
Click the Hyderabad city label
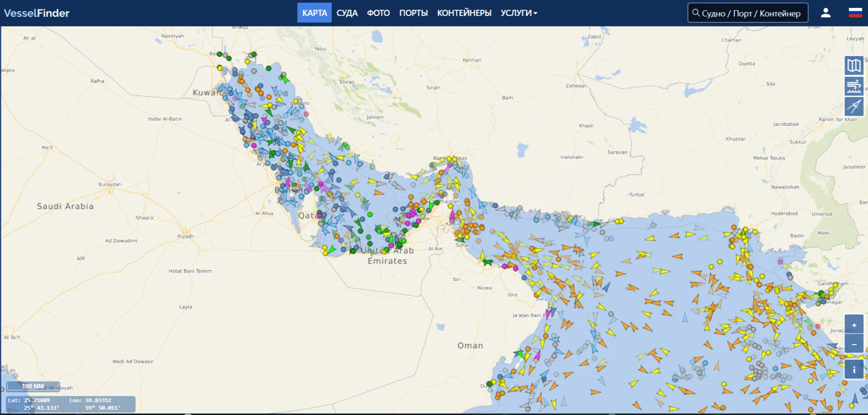click(784, 214)
